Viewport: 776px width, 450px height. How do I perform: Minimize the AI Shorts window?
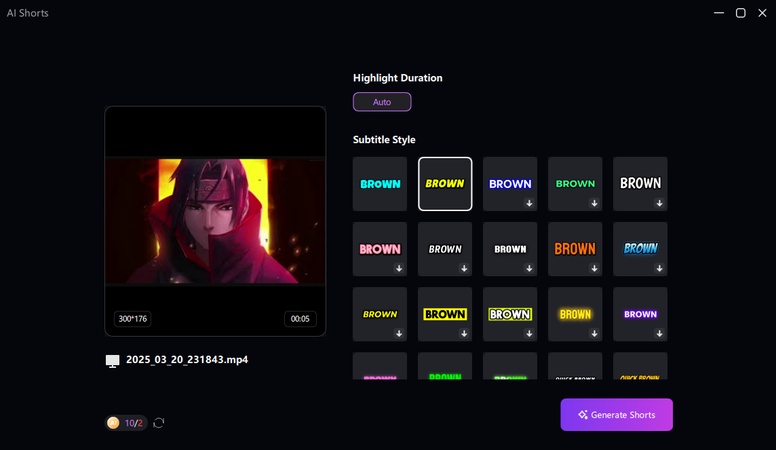[x=719, y=13]
